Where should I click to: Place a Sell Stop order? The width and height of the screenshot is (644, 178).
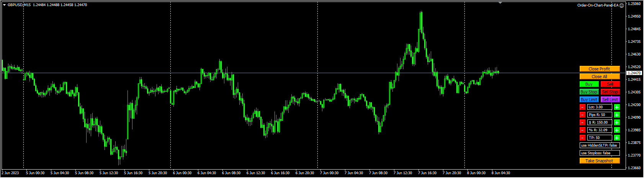[610, 92]
